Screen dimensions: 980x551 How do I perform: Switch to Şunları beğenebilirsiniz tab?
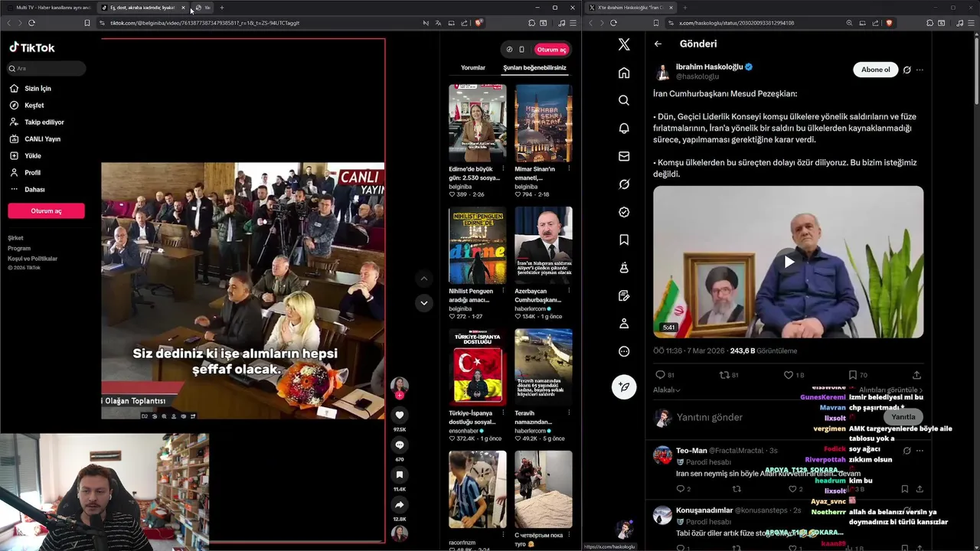pos(534,68)
